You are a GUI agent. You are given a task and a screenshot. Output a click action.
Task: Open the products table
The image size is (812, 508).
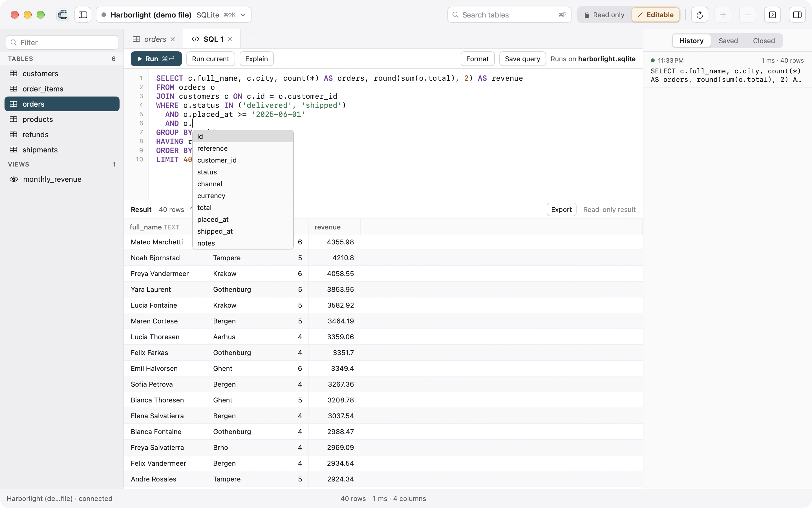coord(62,119)
